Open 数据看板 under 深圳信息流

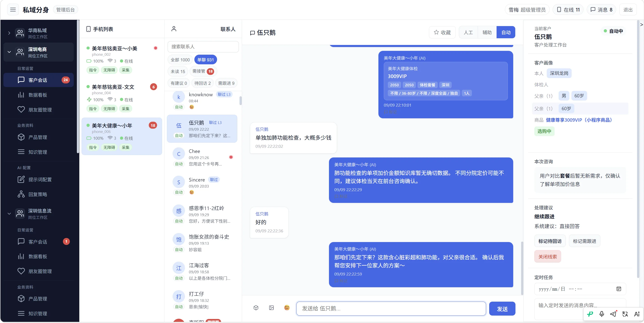coord(38,256)
